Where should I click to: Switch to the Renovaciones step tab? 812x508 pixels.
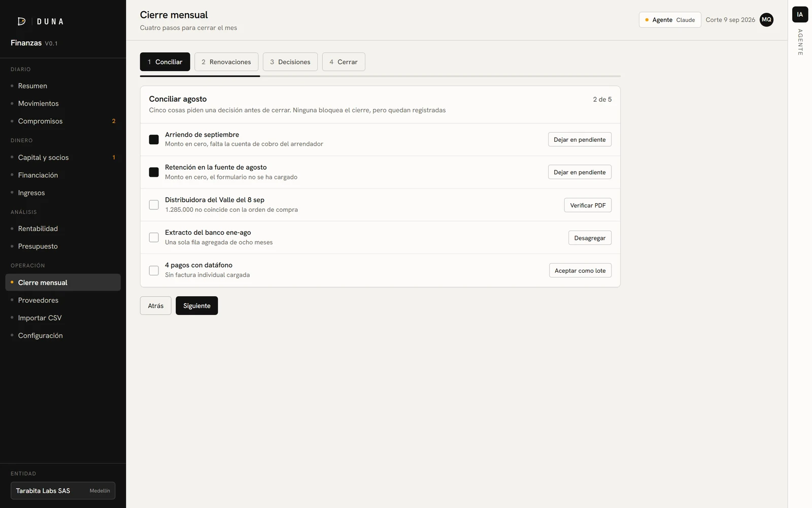[226, 62]
